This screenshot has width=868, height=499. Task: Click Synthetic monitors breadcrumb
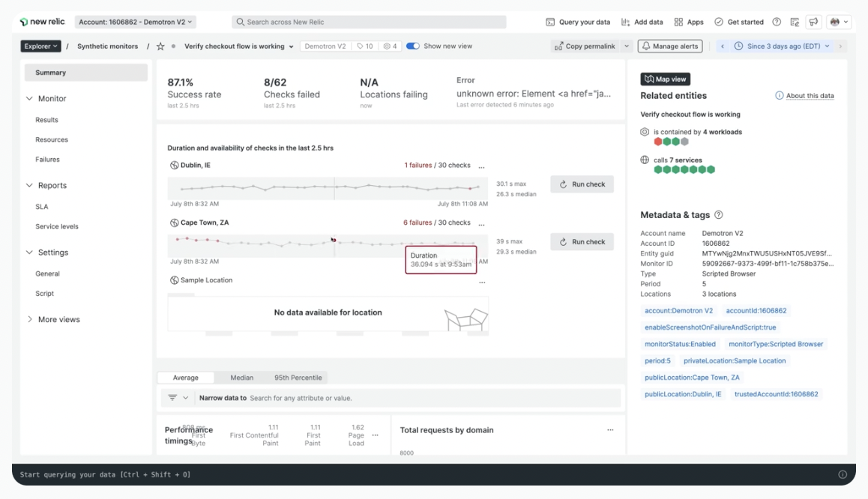pos(107,46)
